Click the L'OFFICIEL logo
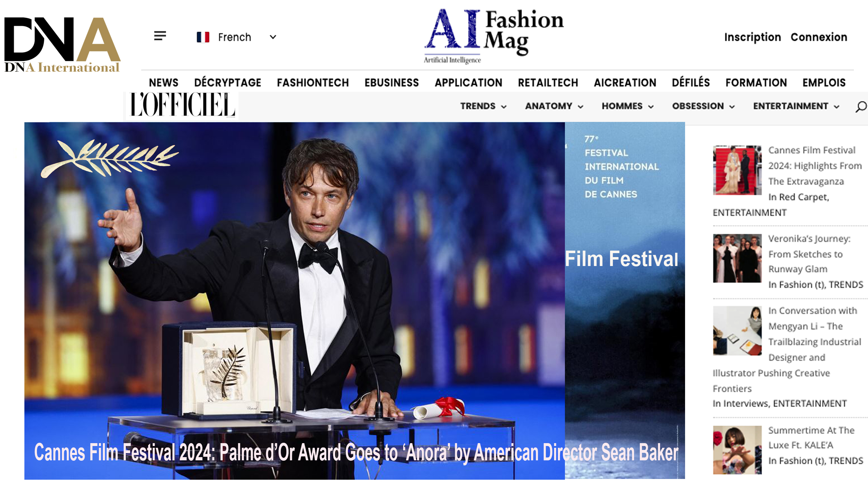This screenshot has height=484, width=868. (183, 105)
